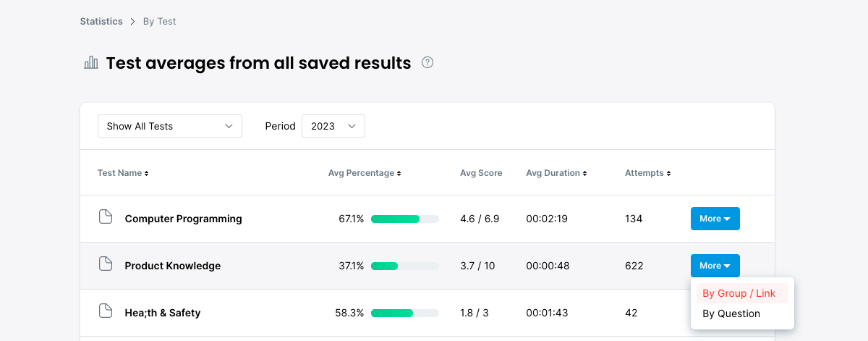The height and width of the screenshot is (341, 868).
Task: Go to Statistics breadcrumb link
Action: click(101, 21)
